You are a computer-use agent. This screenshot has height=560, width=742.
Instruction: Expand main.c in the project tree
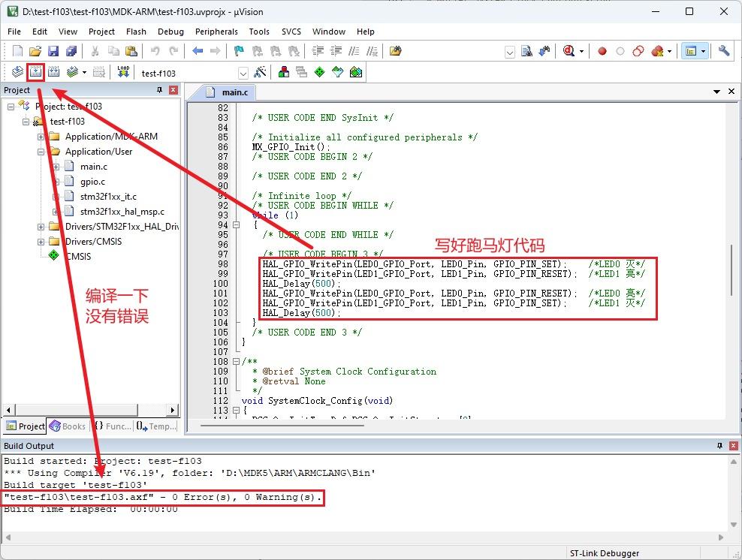click(56, 167)
